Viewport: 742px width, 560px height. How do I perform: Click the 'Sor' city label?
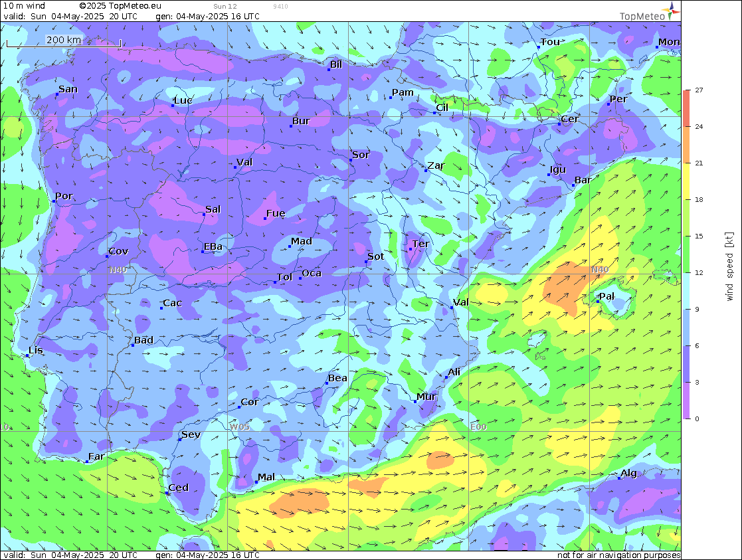pos(361,154)
